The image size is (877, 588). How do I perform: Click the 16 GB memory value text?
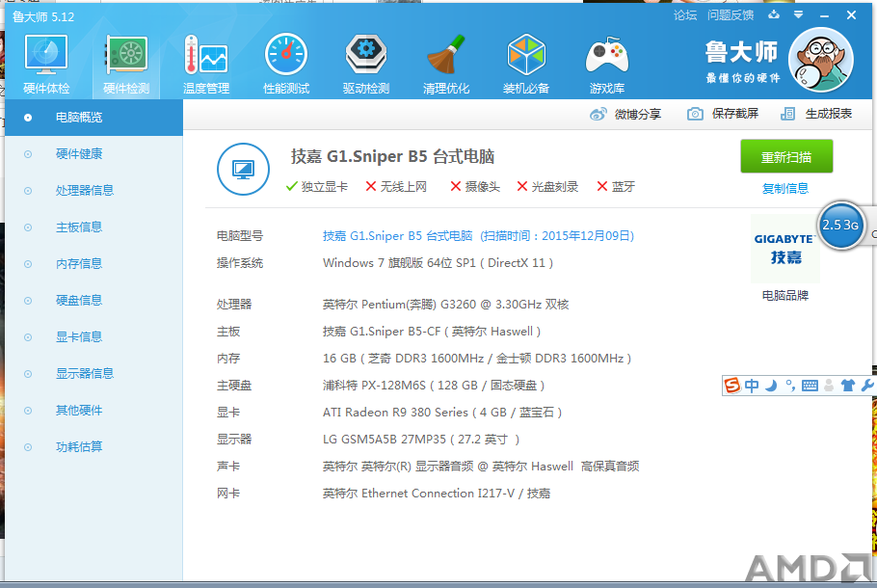[x=477, y=359]
